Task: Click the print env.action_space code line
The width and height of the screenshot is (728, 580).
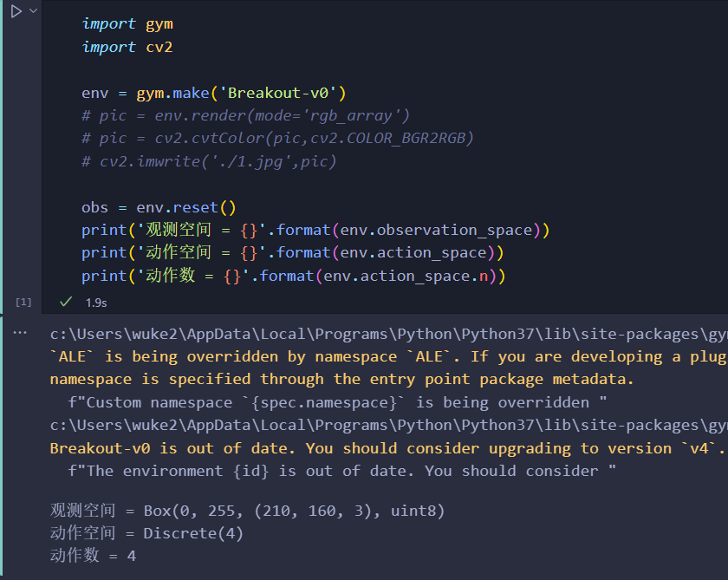Action: point(293,252)
